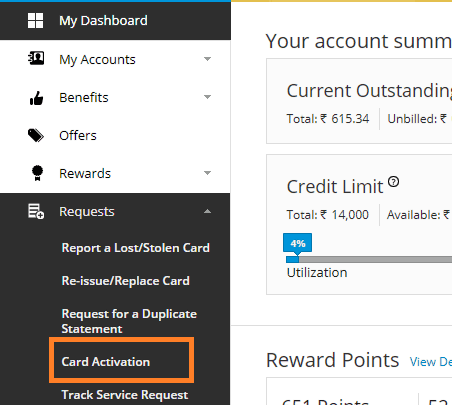
Task: Select Re-issue/Replace Card option
Action: 126,281
